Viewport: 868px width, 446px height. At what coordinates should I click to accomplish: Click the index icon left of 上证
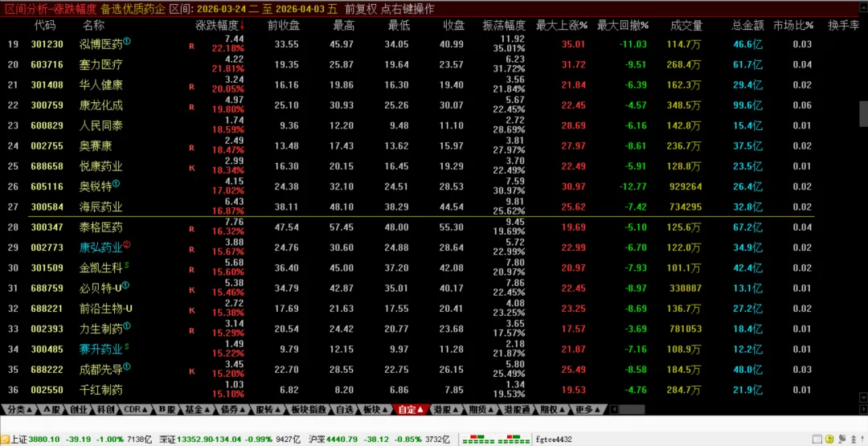(5, 440)
